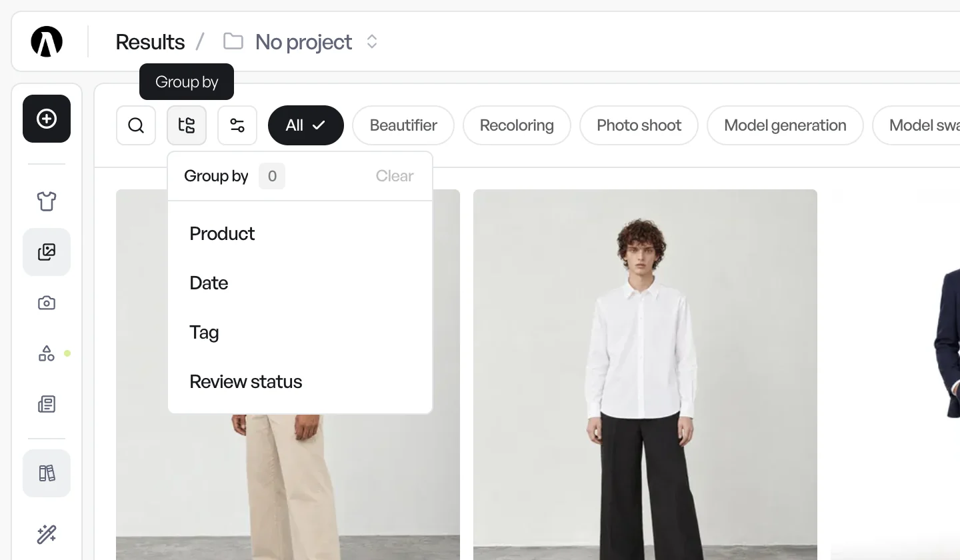
Task: Group results by Product
Action: pos(300,233)
